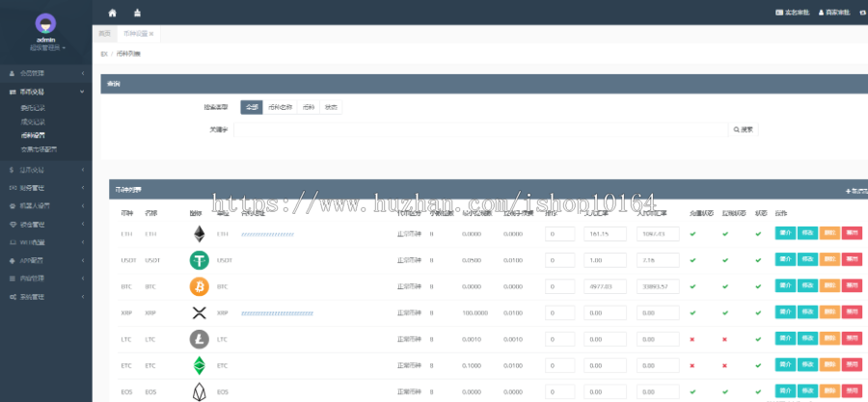
Task: Click the ETH address link
Action: (x=267, y=233)
